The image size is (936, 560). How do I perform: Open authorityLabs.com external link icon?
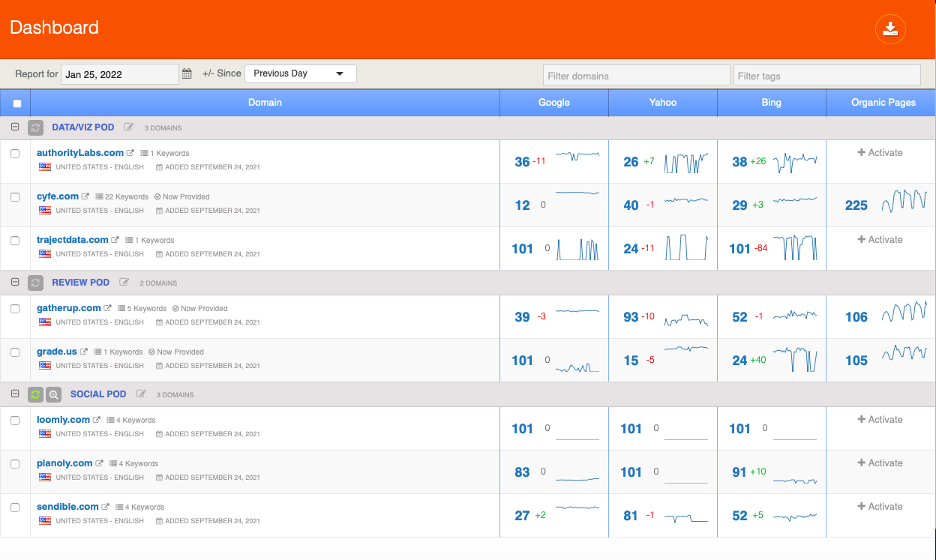(x=130, y=153)
